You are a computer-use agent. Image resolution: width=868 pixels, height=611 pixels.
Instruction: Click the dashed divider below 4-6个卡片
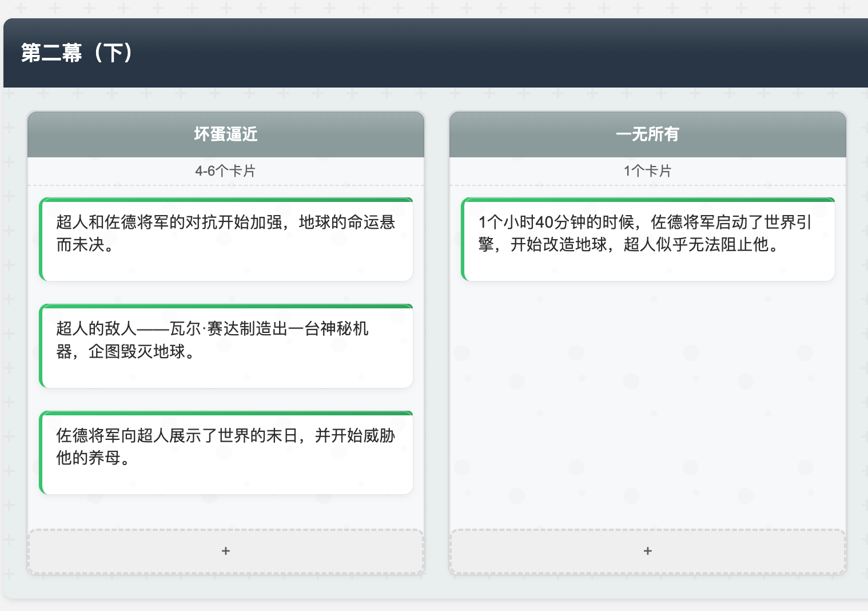tap(225, 185)
